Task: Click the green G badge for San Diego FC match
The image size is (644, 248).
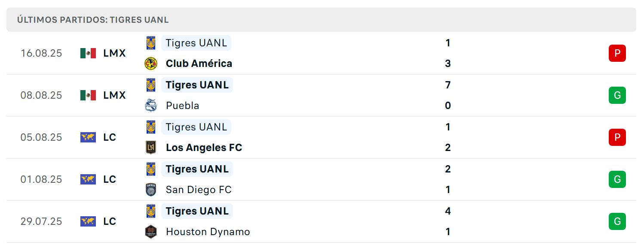Action: [617, 179]
